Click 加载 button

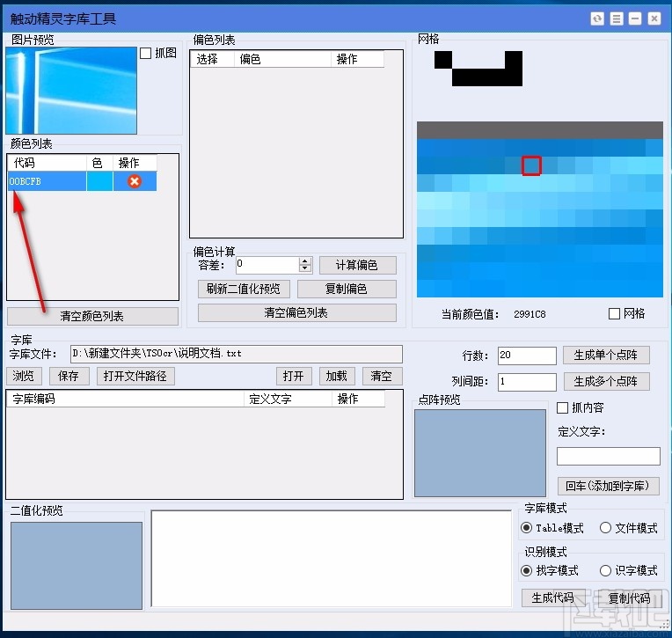(x=337, y=376)
